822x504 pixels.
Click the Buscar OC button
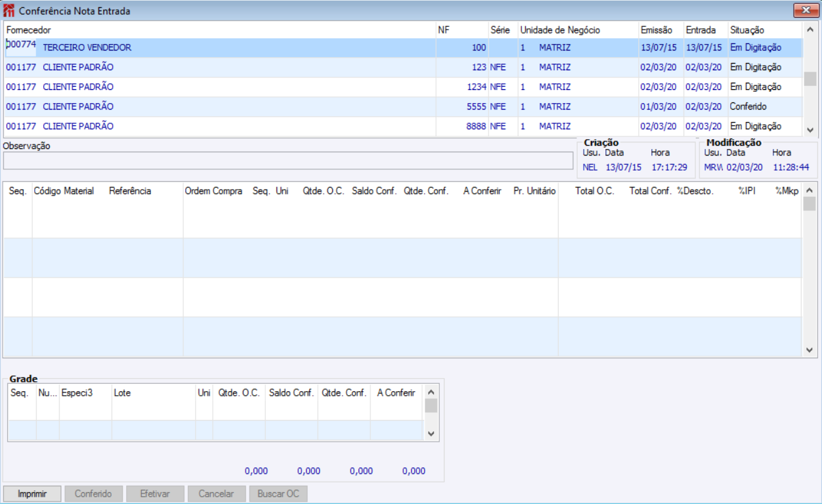coord(278,493)
